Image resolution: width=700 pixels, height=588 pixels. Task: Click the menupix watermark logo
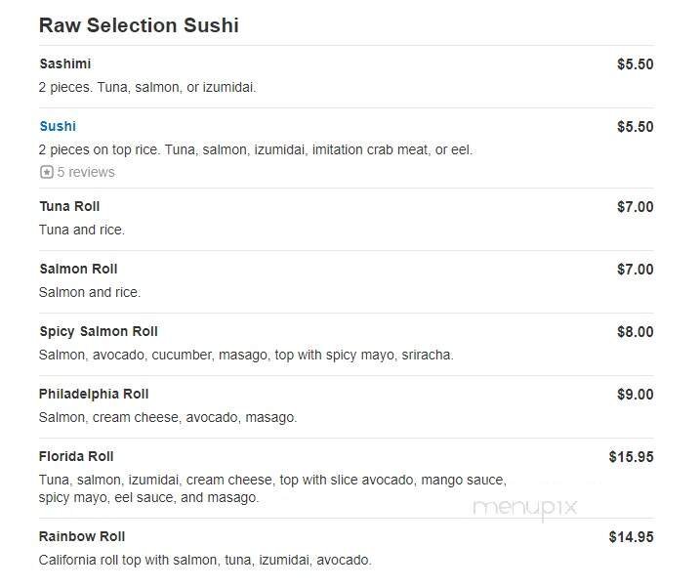coord(525,507)
